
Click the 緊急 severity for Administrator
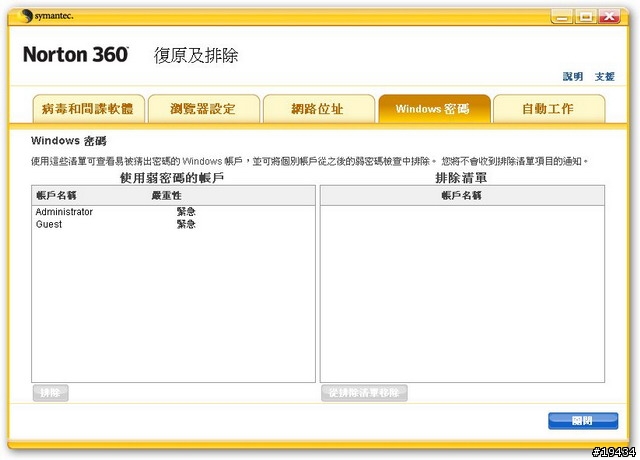click(x=186, y=212)
